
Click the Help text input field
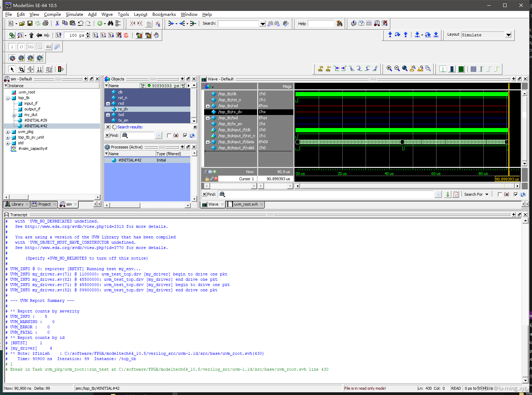click(321, 24)
